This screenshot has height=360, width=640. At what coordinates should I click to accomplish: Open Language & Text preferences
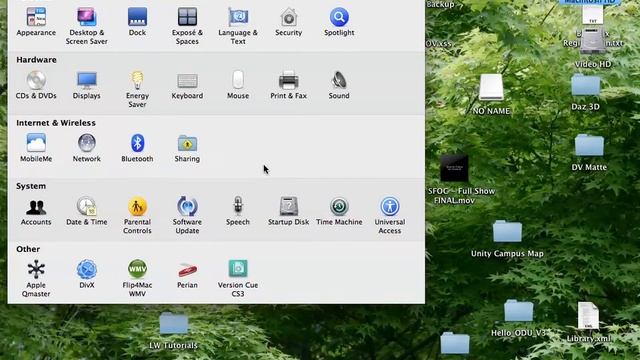tap(238, 17)
